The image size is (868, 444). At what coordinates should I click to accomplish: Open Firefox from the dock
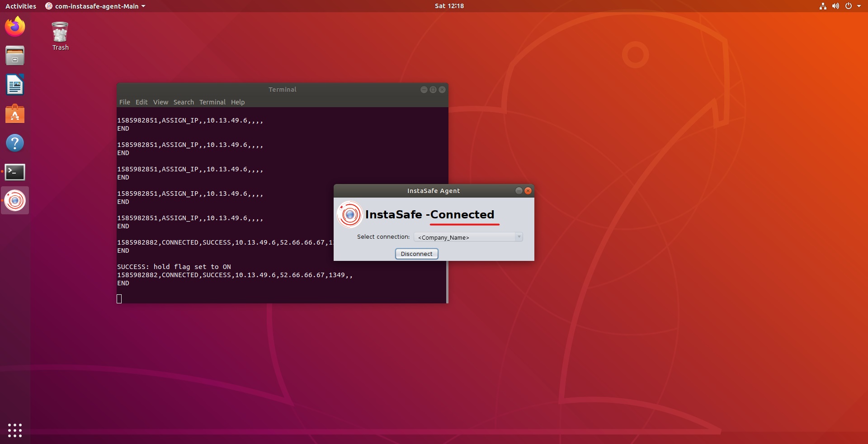pyautogui.click(x=15, y=27)
